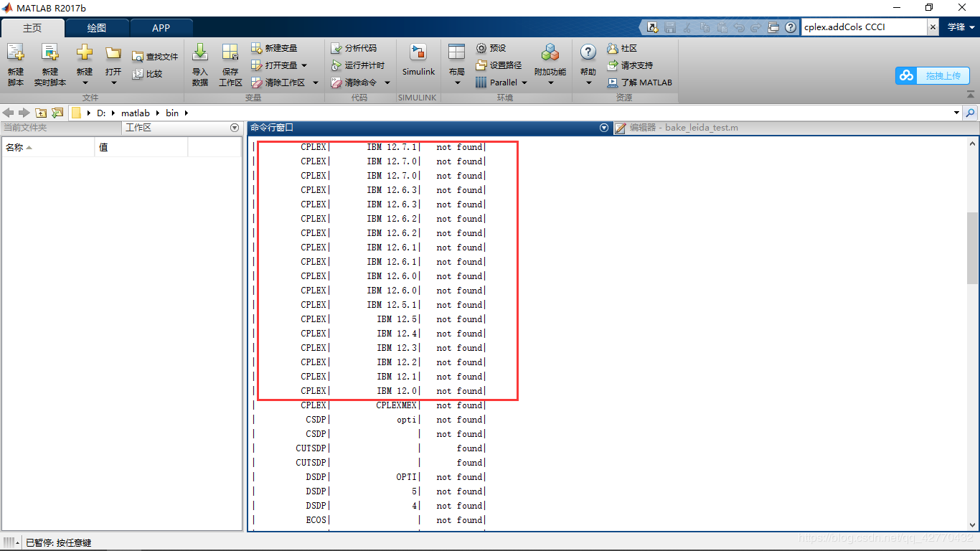This screenshot has height=551, width=980.
Task: Click Compare (比较) files
Action: (148, 74)
